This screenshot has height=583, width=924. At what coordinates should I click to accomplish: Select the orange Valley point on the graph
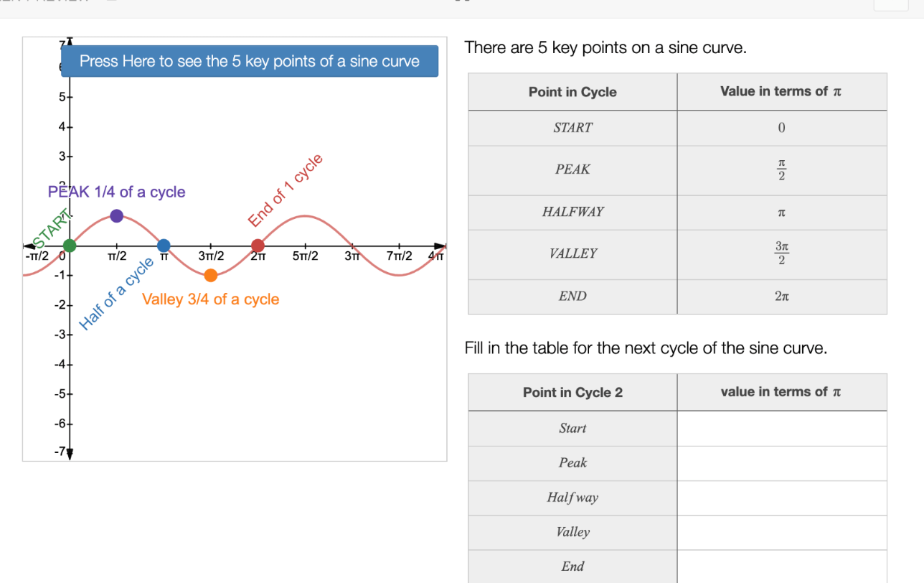point(210,275)
